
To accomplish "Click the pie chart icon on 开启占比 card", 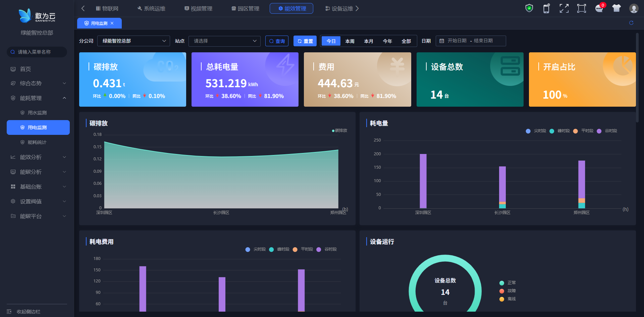I will [x=623, y=65].
